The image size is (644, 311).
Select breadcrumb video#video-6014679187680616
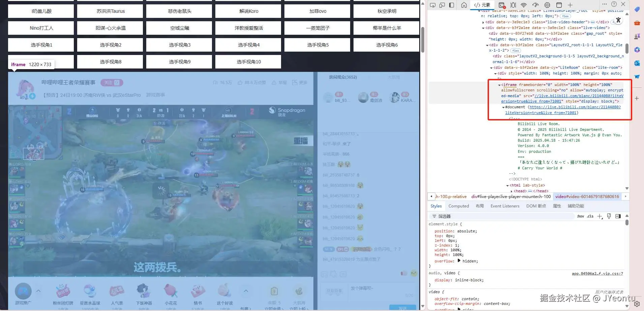pyautogui.click(x=587, y=196)
